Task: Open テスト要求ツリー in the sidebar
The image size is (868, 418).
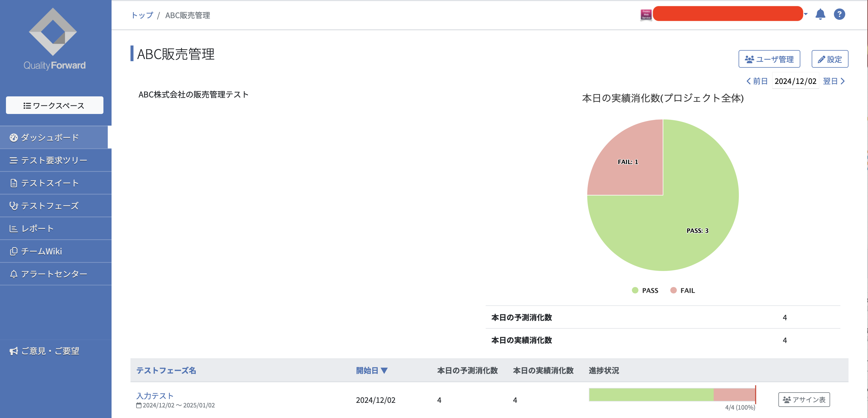Action: (x=54, y=160)
